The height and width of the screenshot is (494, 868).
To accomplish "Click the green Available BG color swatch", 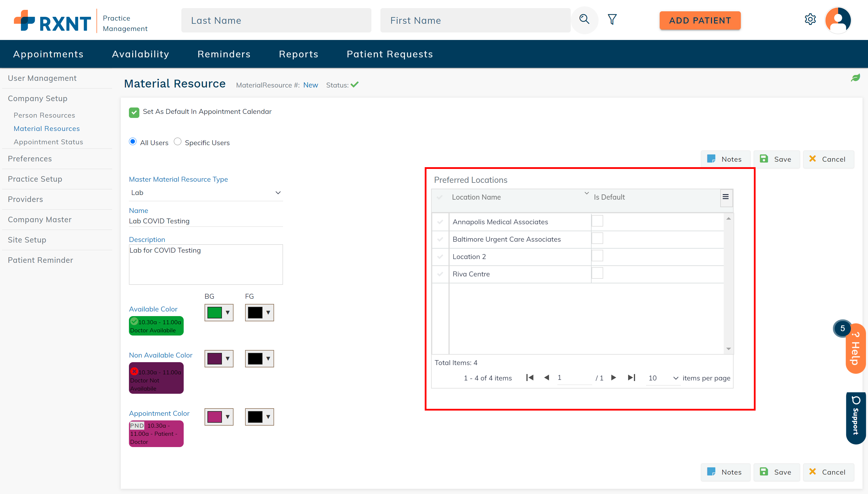I will [x=214, y=313].
